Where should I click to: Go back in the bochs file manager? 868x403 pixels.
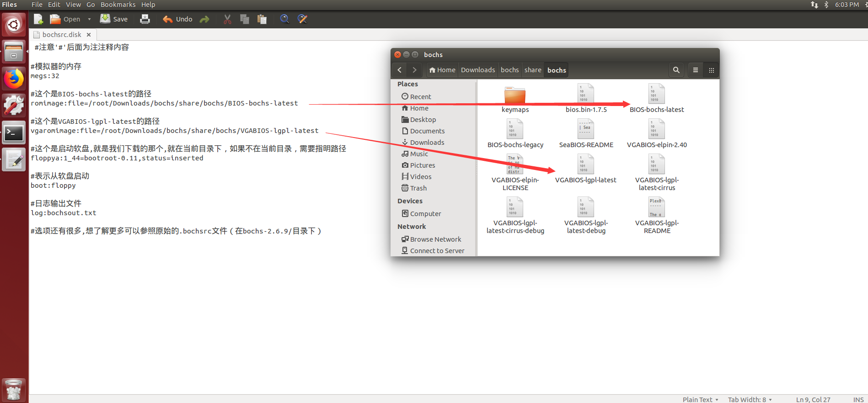pyautogui.click(x=400, y=70)
